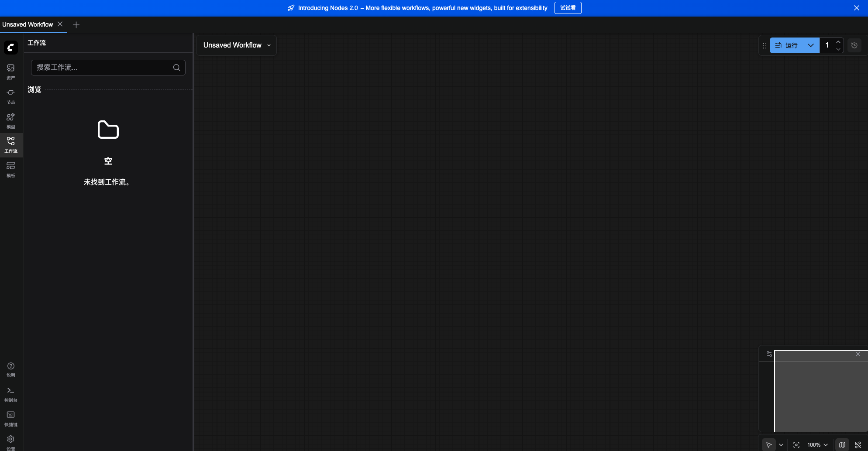Viewport: 868px width, 451px height.
Task: Close the Unsaved Workflow tab
Action: point(60,24)
